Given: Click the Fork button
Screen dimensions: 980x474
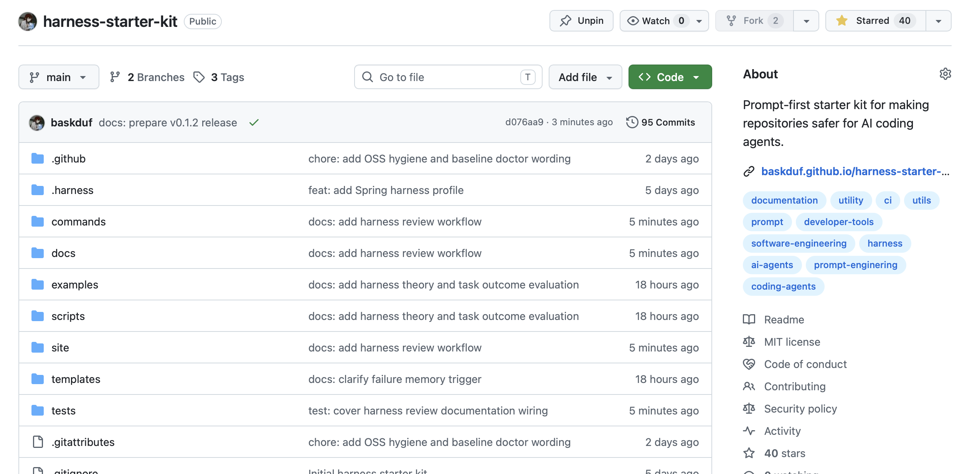Looking at the screenshot, I should 754,21.
